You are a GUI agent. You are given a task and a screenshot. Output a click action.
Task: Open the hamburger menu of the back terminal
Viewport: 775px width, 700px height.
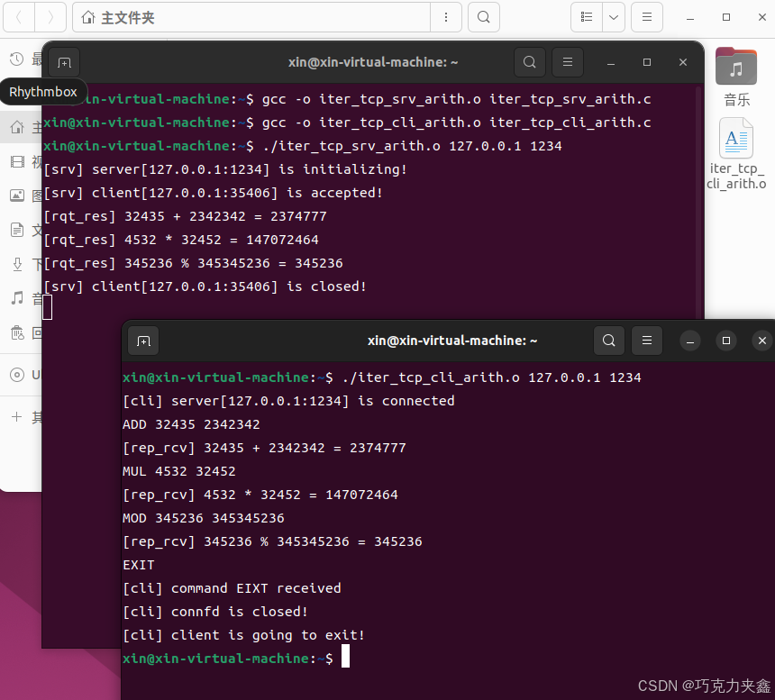[568, 62]
